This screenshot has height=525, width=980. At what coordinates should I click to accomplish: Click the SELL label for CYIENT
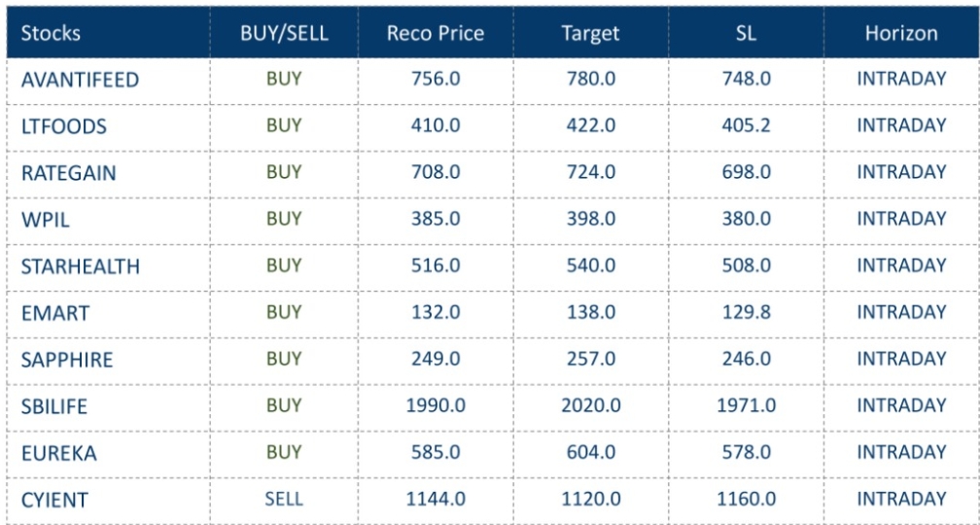(x=284, y=499)
